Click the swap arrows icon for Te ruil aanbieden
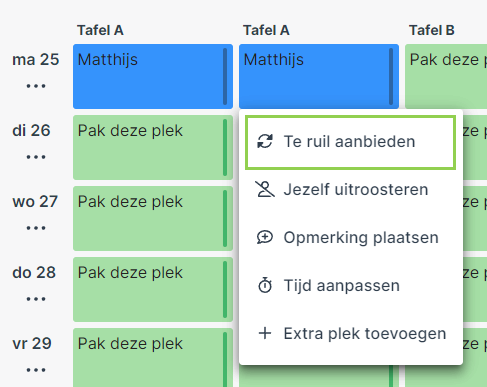 point(265,141)
